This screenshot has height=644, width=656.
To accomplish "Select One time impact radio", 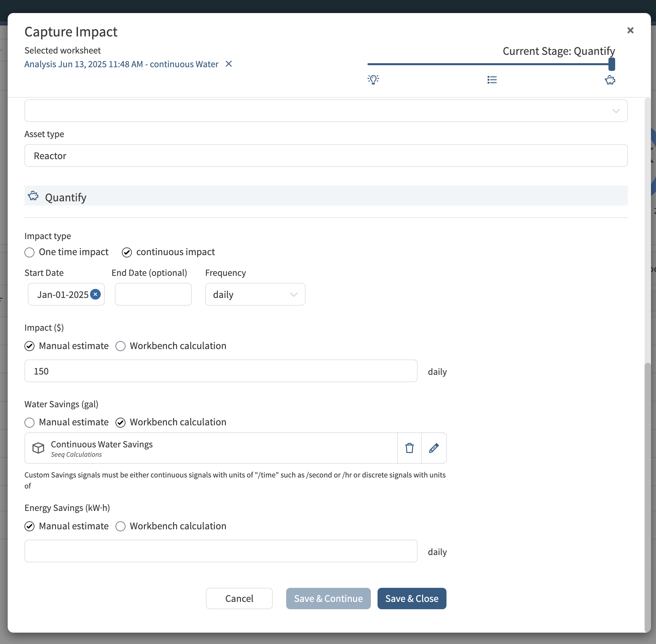I will coord(30,252).
